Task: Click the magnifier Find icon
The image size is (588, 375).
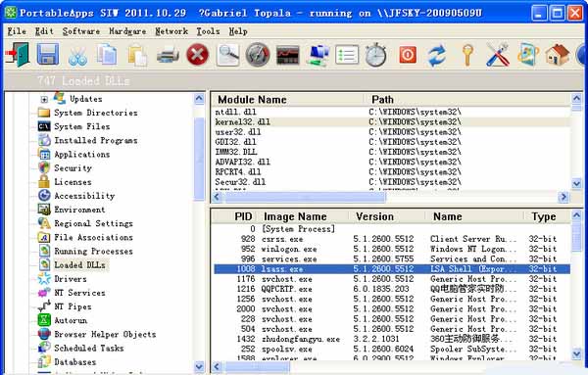Action: tap(228, 55)
